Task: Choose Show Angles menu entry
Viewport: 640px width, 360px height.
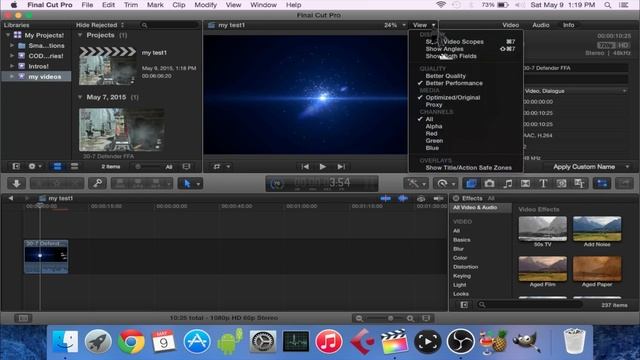Action: [444, 49]
